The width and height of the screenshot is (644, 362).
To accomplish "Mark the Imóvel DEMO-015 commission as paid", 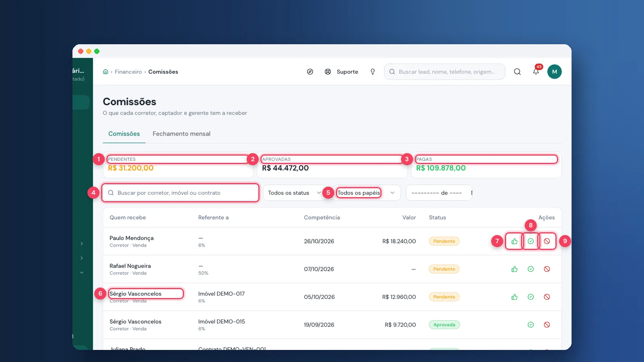I will (x=530, y=325).
